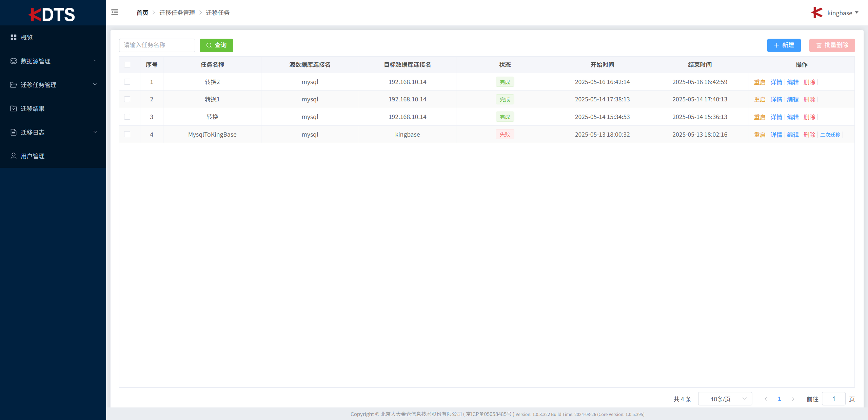Click the 迁移结果 folder-check icon
The image size is (868, 420).
[14, 108]
